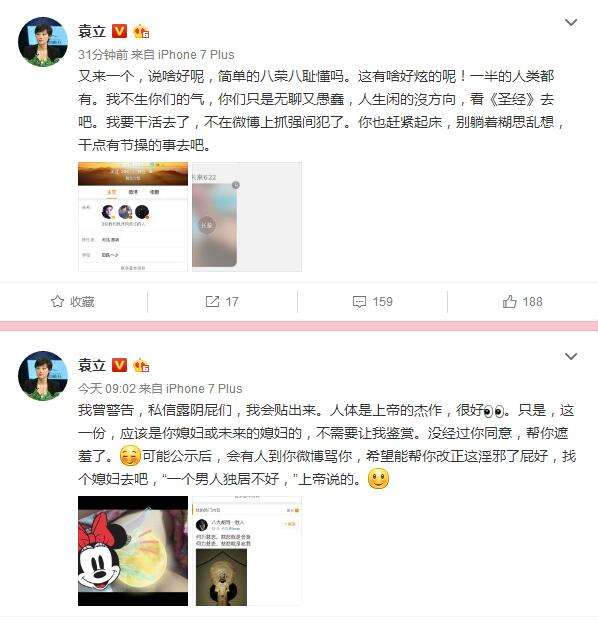
Task: Open statue screenshot thumbnail in second post
Action: point(247,551)
